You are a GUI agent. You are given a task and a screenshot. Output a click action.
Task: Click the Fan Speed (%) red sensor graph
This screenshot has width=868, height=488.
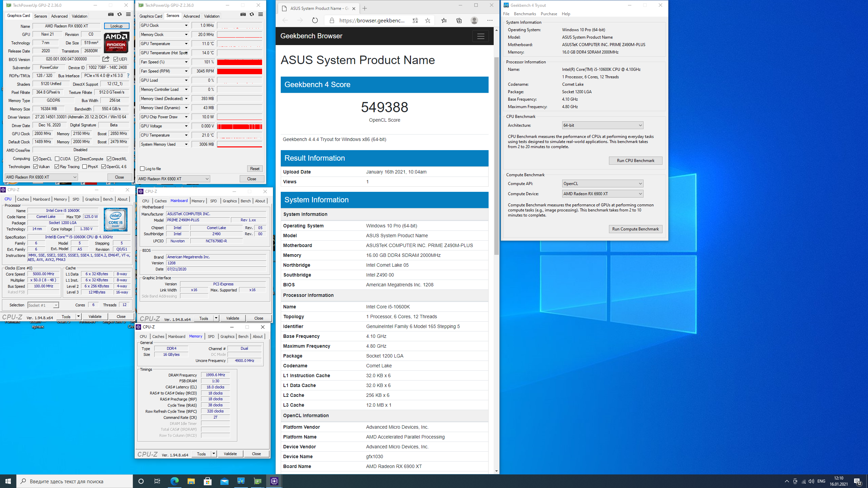coord(240,62)
